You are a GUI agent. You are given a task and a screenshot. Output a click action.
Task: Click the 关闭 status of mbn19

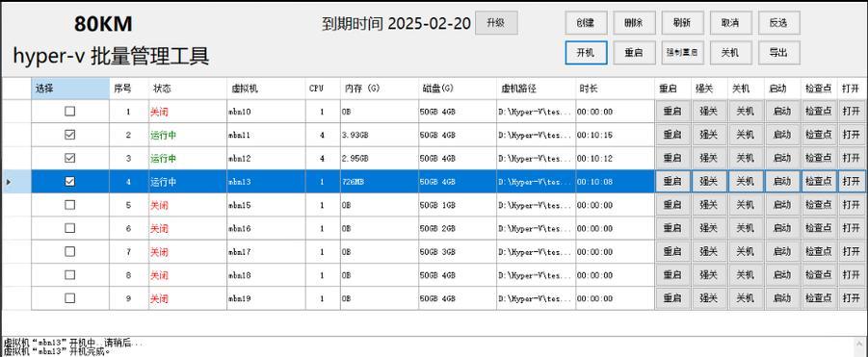(188, 298)
